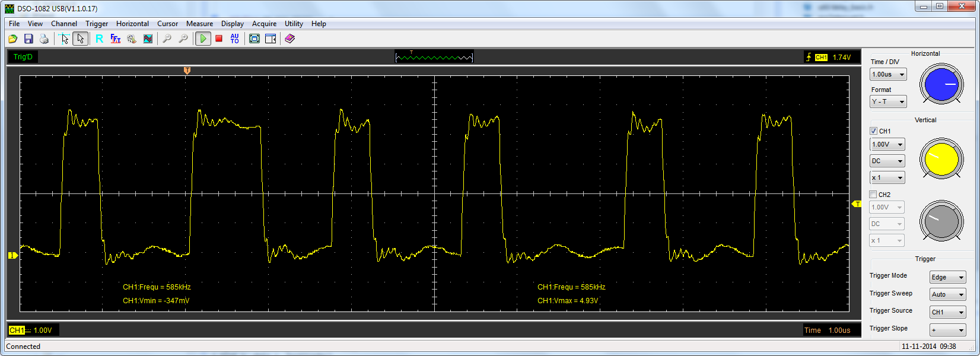Open the View menu
The image size is (980, 356).
(x=35, y=24)
